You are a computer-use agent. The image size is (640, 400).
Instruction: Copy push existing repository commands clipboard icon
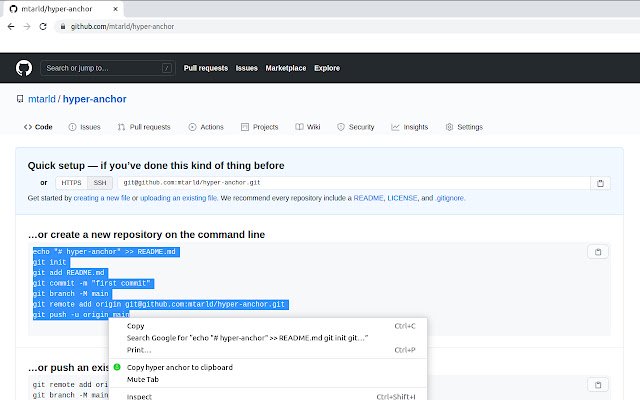click(x=598, y=384)
